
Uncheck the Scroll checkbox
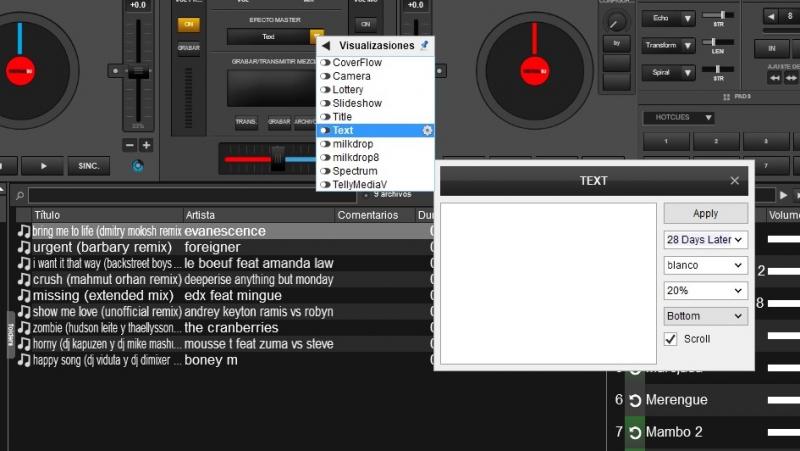tap(671, 339)
